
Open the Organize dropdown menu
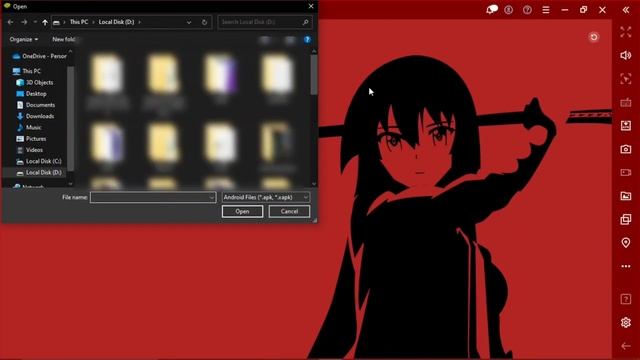click(24, 39)
